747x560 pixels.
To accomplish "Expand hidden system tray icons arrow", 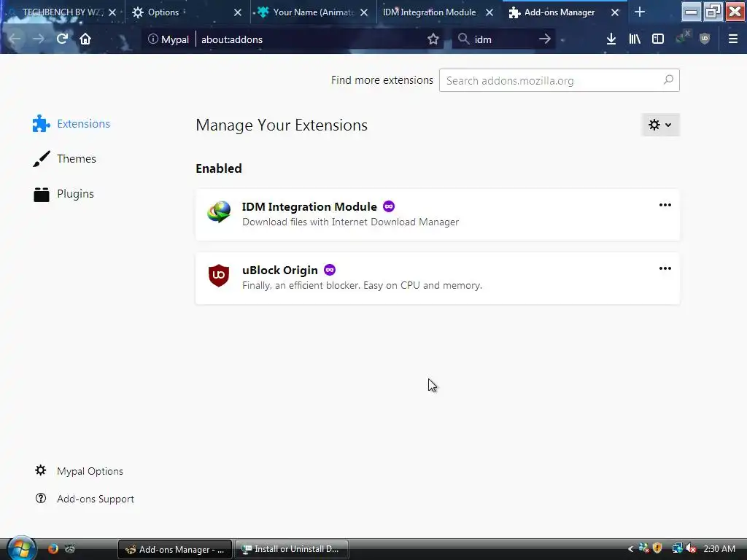I will coord(630,549).
